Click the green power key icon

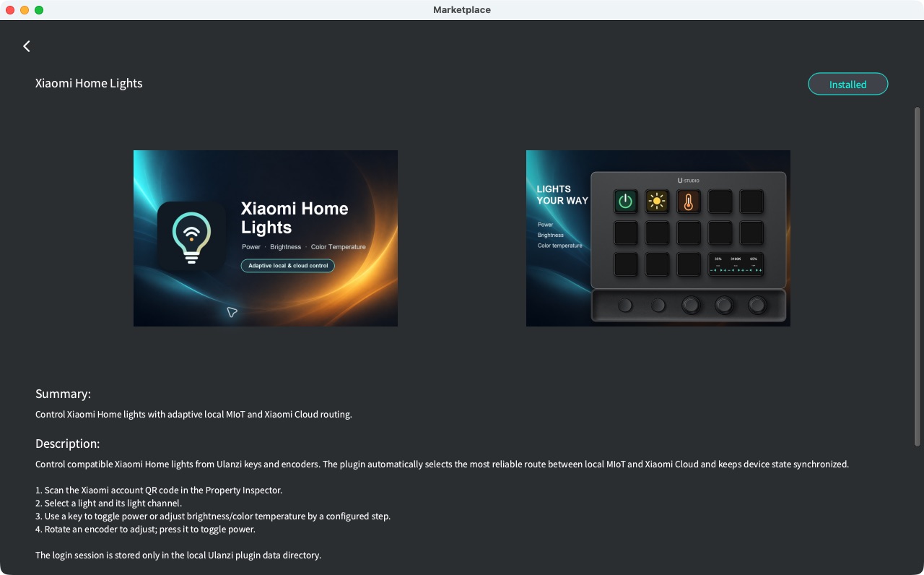[x=626, y=201]
